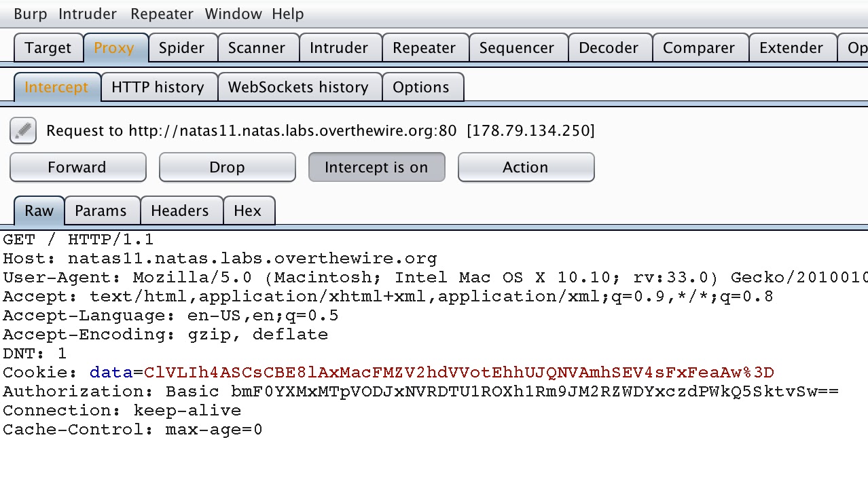Open the Burp menu
868x482 pixels.
point(30,14)
